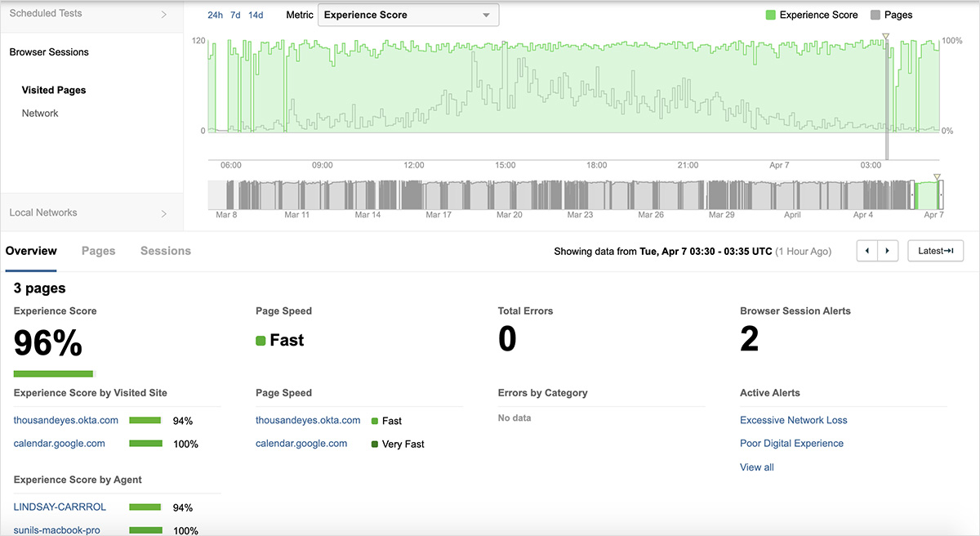The image size is (980, 536).
Task: Open Network under Browser Sessions
Action: [40, 114]
